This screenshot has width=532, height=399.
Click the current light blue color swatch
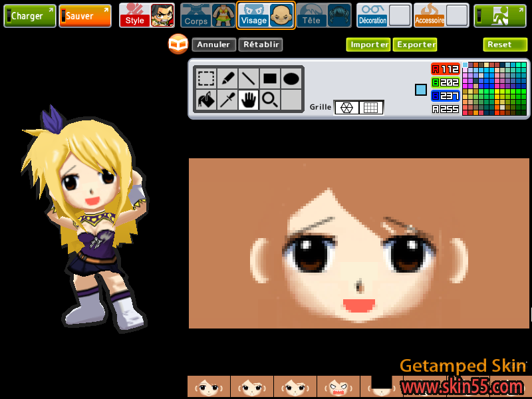coord(421,90)
